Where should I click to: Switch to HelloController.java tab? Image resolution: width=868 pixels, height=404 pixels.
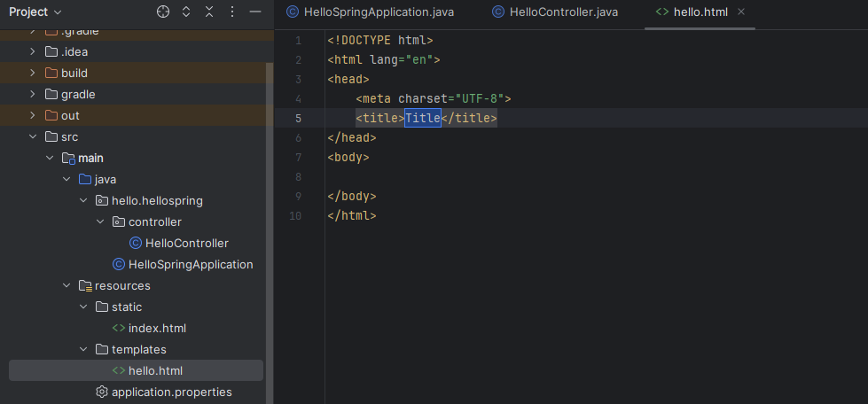[555, 12]
